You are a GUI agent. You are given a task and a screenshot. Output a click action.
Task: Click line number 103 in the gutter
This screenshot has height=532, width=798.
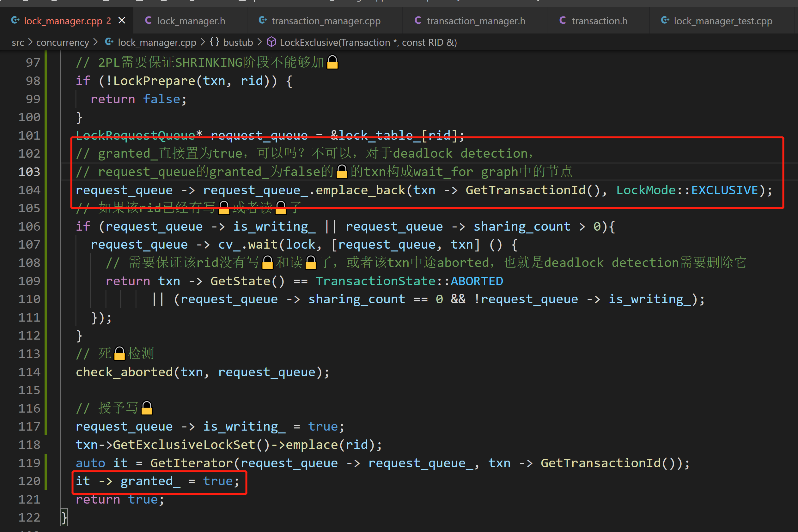click(29, 172)
